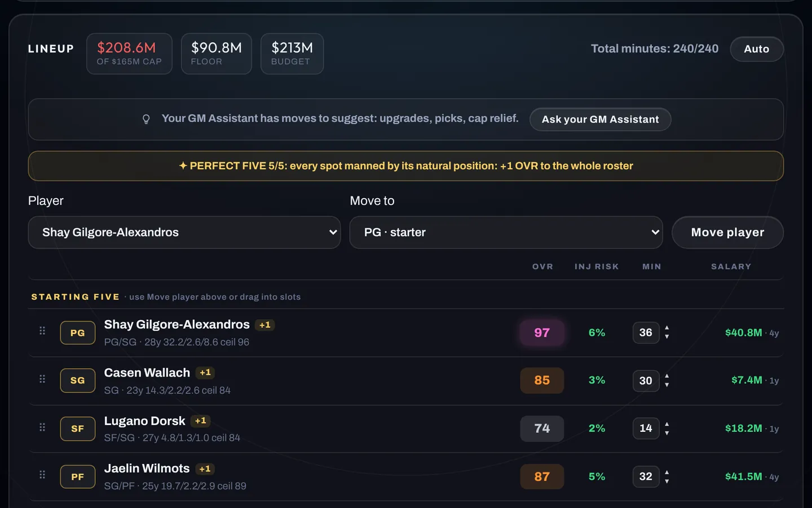Click the $40.8M salary value
The image size is (812, 508).
pos(743,333)
